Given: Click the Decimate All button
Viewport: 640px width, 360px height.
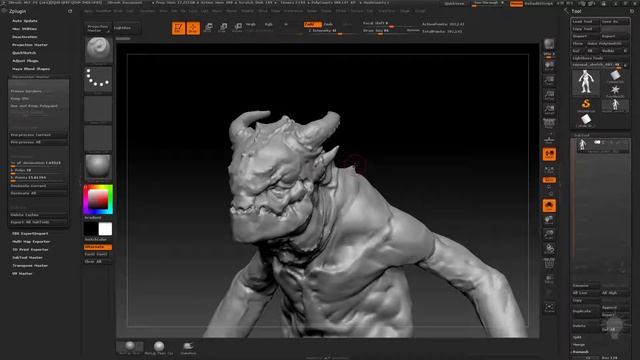Looking at the screenshot, I should pos(38,193).
